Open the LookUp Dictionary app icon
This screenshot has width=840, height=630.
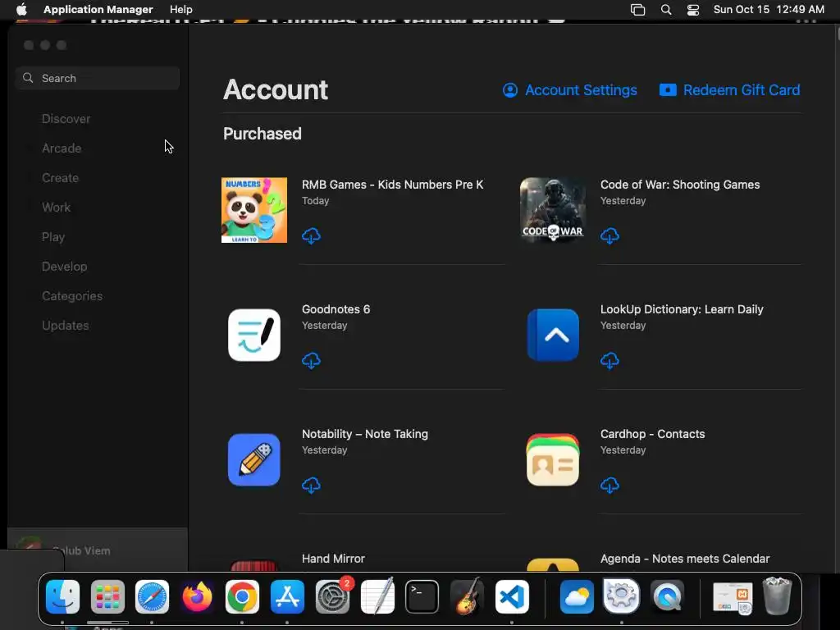pos(553,335)
